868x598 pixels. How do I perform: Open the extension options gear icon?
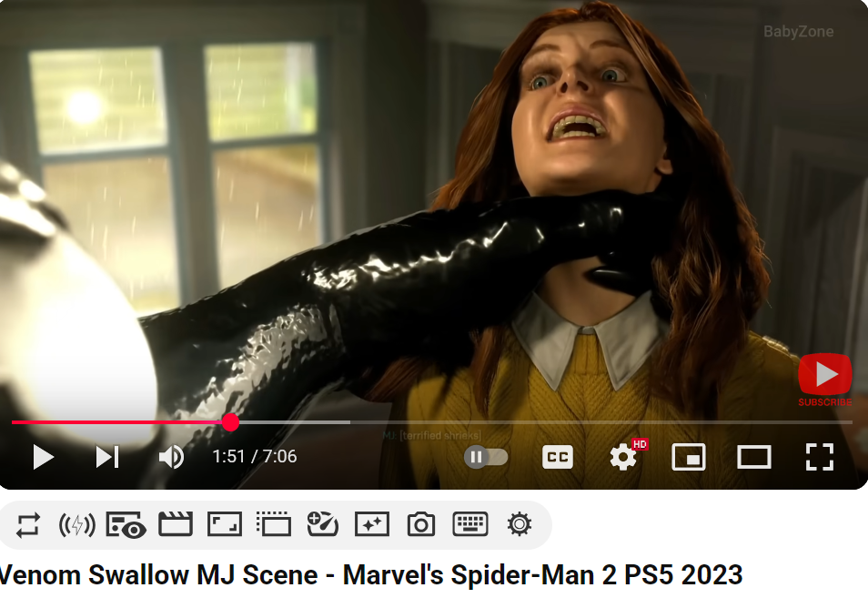[x=520, y=524]
